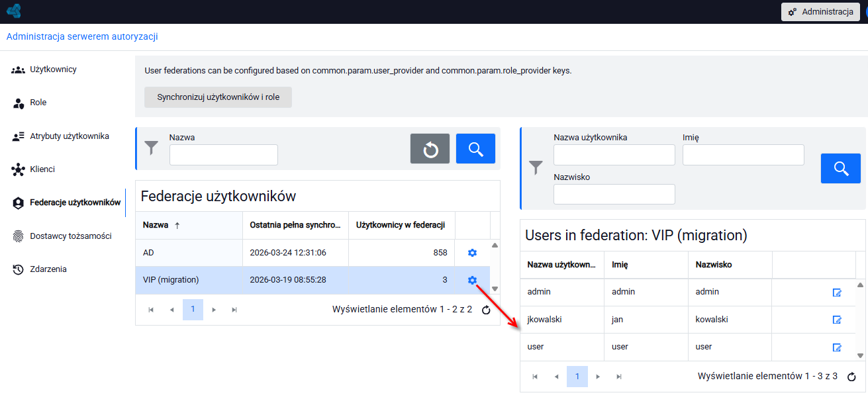Click the Administracja button
The width and height of the screenshot is (868, 409).
[820, 12]
